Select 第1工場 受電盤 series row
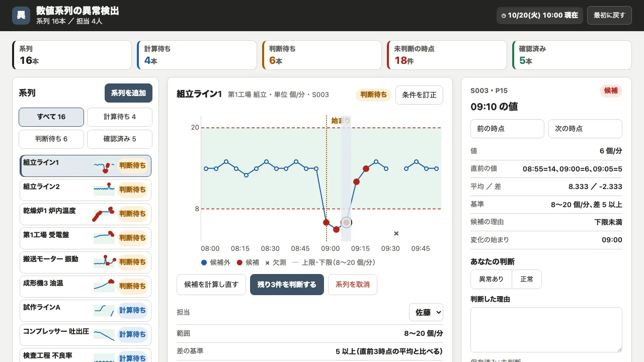Image resolution: width=644 pixels, height=362 pixels. 86,238
